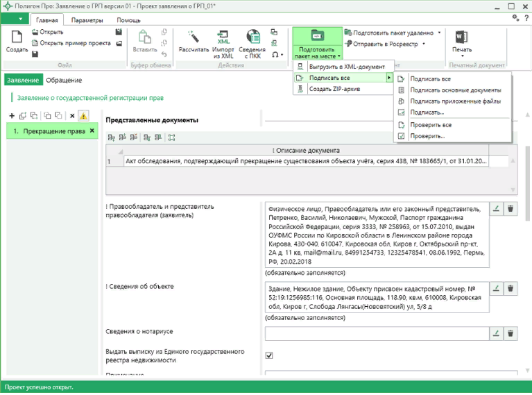
Task: Click the Рассчитать magic wand icon
Action: pyautogui.click(x=194, y=38)
